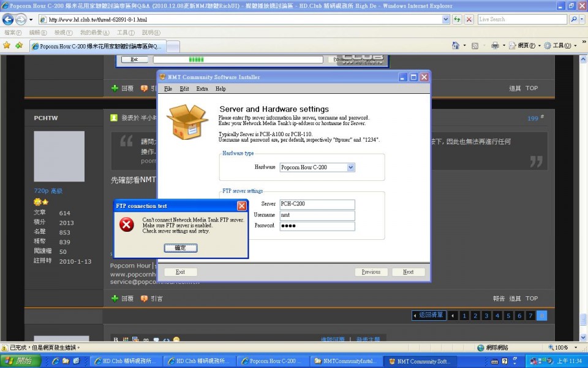Click the Home icon in IE toolbar

tap(455, 45)
